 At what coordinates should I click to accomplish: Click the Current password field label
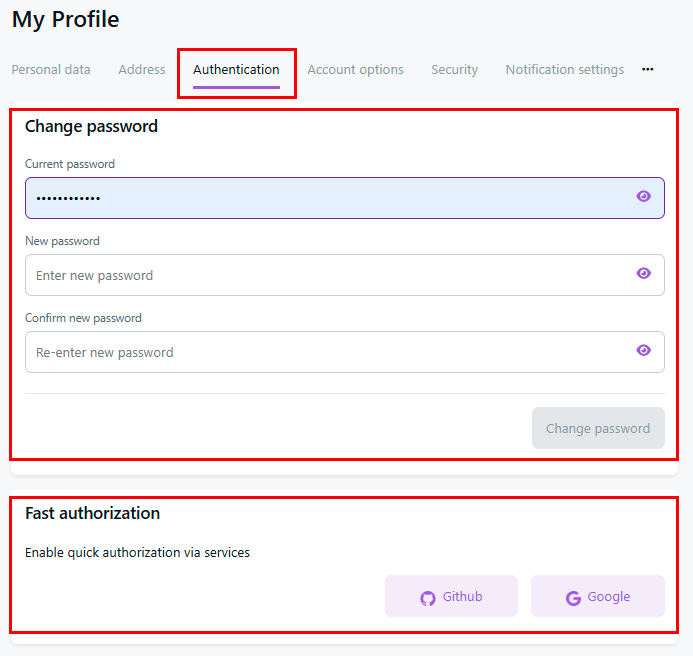[x=70, y=164]
